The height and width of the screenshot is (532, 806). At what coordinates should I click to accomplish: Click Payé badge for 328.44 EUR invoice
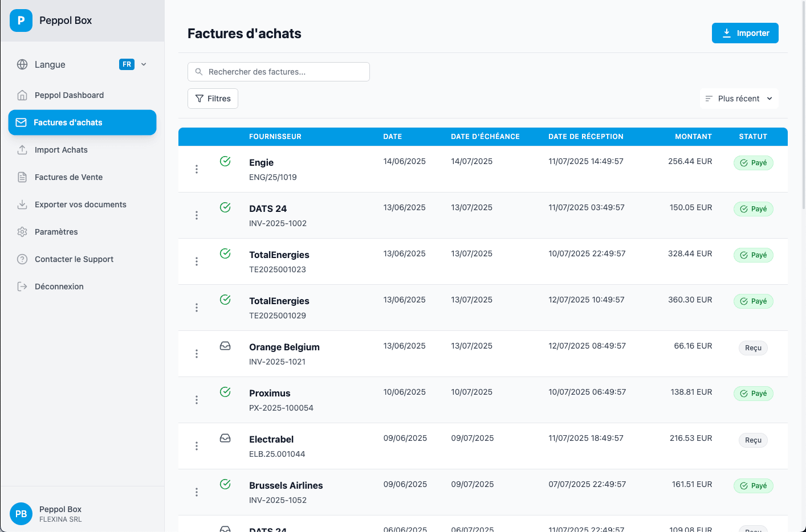point(753,255)
